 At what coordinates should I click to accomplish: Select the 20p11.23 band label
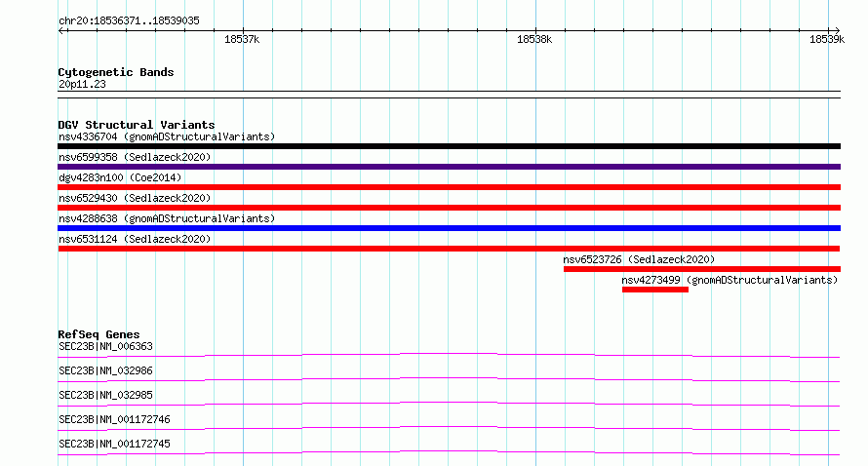pyautogui.click(x=82, y=85)
